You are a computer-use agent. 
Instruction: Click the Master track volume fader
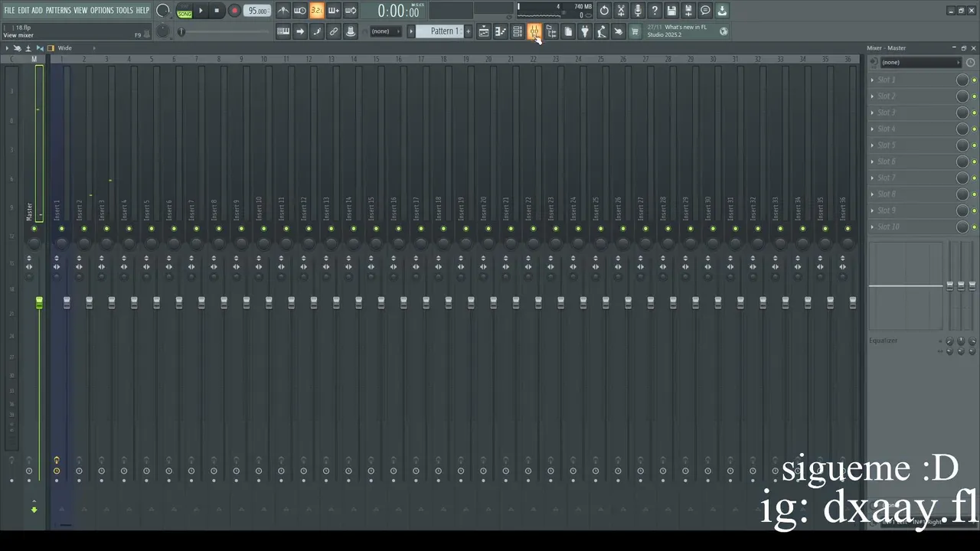coord(39,304)
